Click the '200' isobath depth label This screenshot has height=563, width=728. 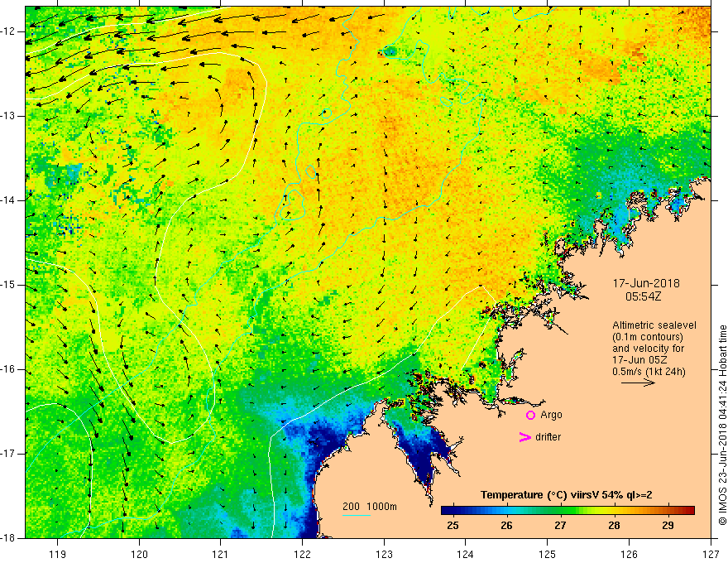(351, 507)
